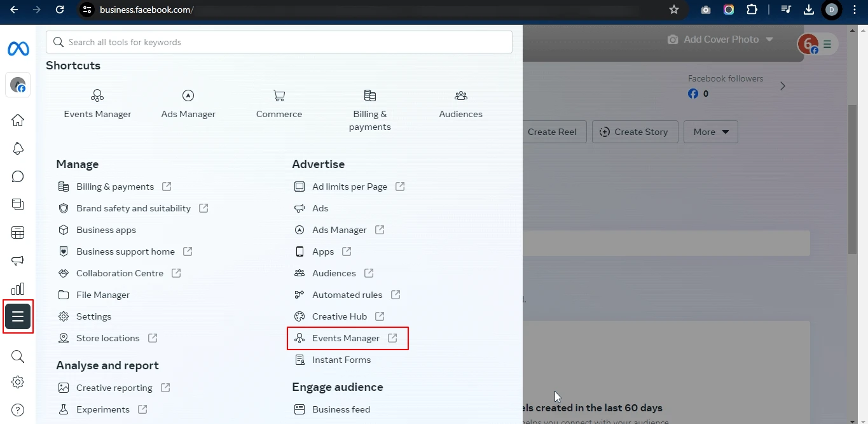
Task: Open the Content icon in sidebar
Action: click(x=18, y=204)
